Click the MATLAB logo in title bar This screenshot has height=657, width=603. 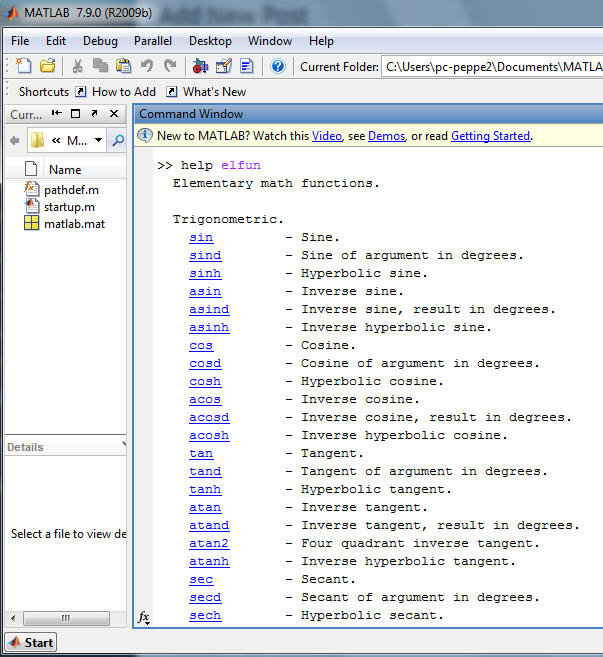click(12, 13)
